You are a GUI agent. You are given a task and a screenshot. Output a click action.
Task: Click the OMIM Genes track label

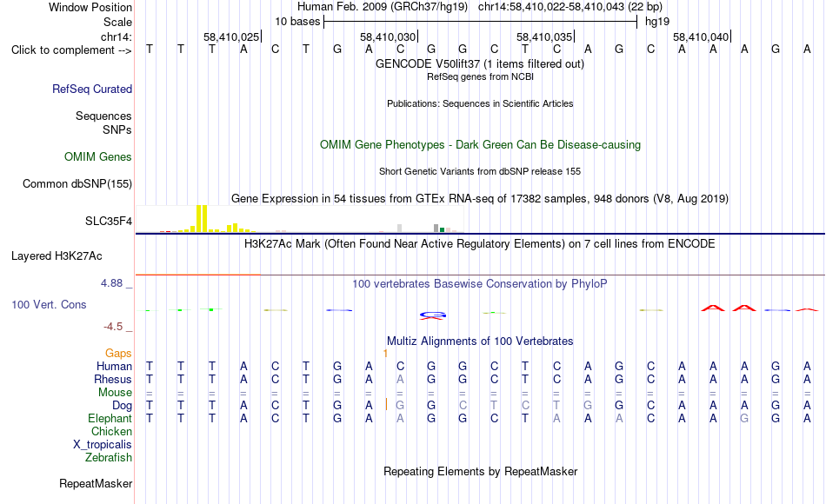click(x=98, y=157)
